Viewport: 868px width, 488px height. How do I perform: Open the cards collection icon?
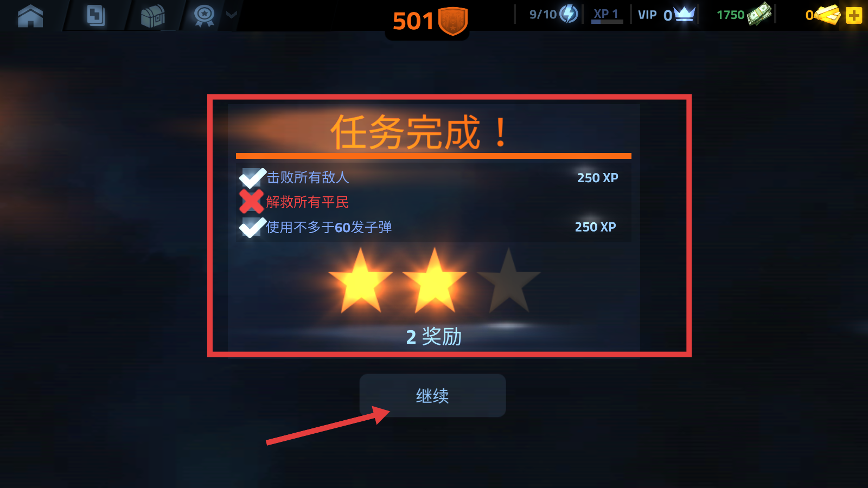[95, 16]
